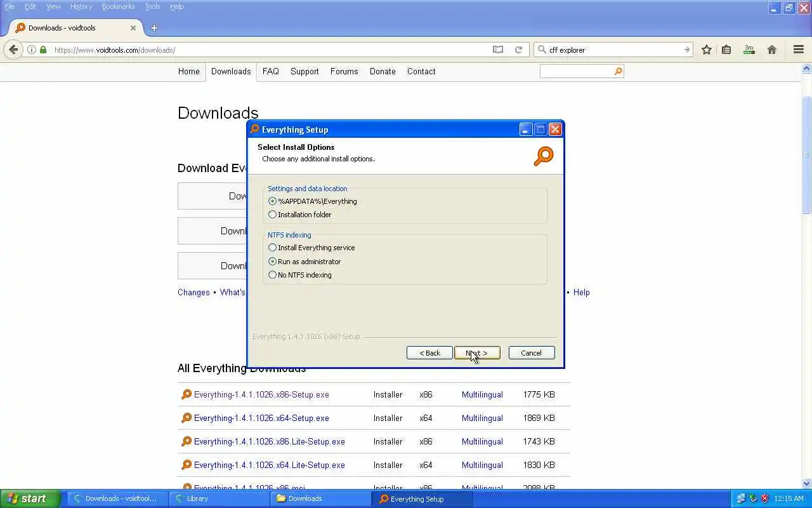Click the voidtools site search magnifier icon
Viewport: 812px width, 508px height.
pos(618,72)
